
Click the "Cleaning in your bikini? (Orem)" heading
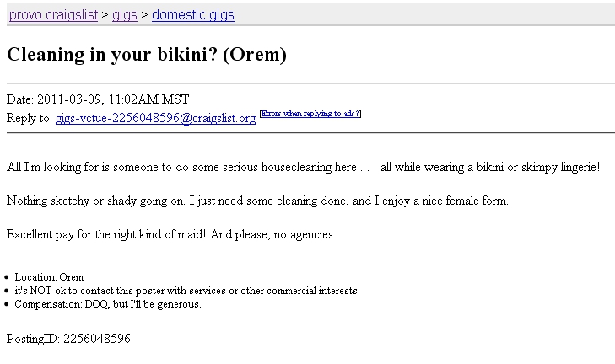[x=147, y=55]
